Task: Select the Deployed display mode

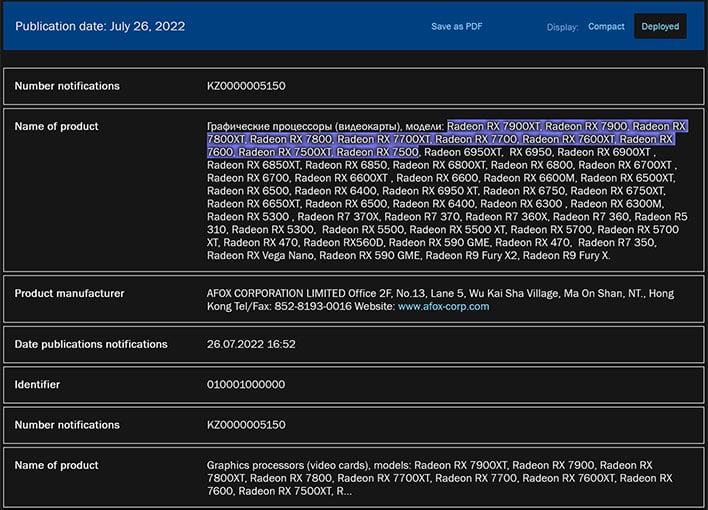Action: (x=660, y=26)
